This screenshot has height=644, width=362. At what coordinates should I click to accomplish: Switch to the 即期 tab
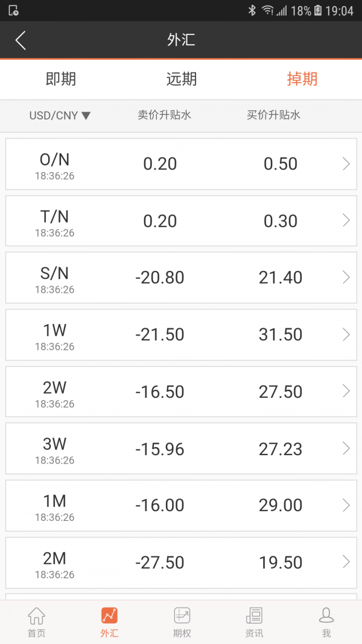[x=61, y=79]
